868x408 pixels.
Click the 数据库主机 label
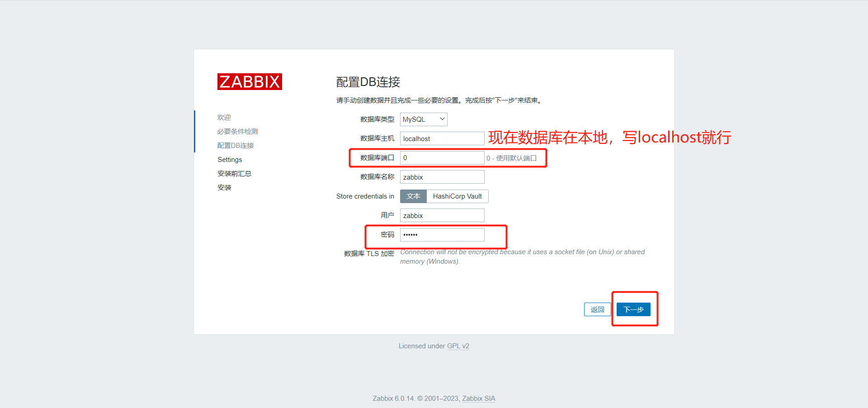(x=377, y=138)
